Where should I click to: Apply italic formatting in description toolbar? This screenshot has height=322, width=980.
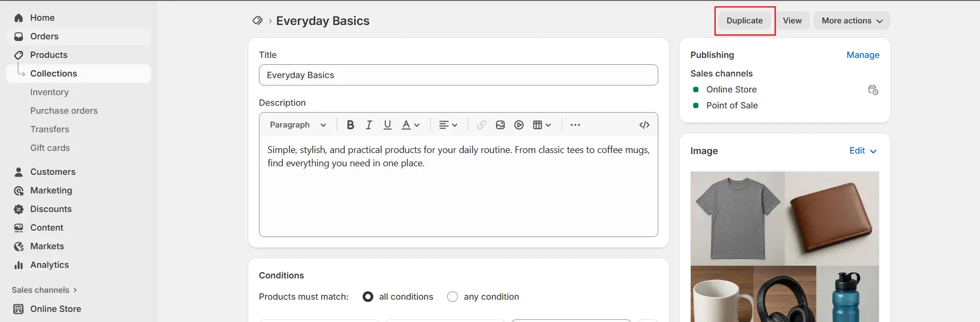coord(368,125)
